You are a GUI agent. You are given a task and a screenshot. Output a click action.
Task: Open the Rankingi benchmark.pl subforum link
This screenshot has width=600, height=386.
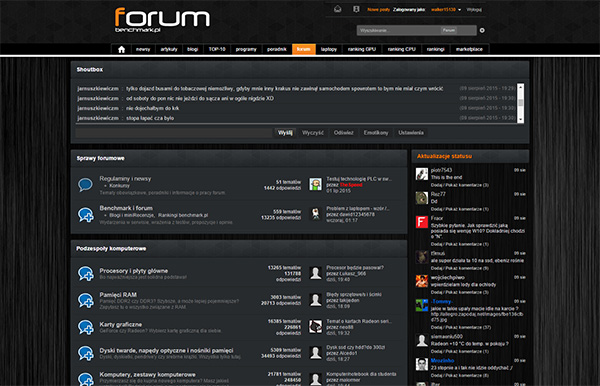click(x=183, y=215)
